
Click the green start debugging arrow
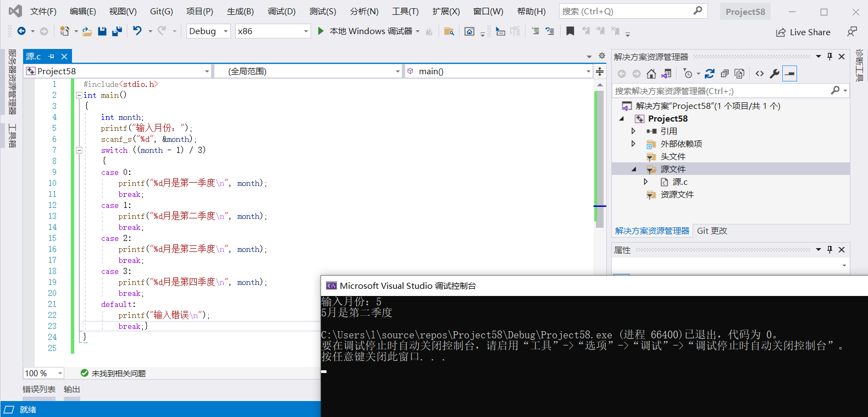(321, 31)
